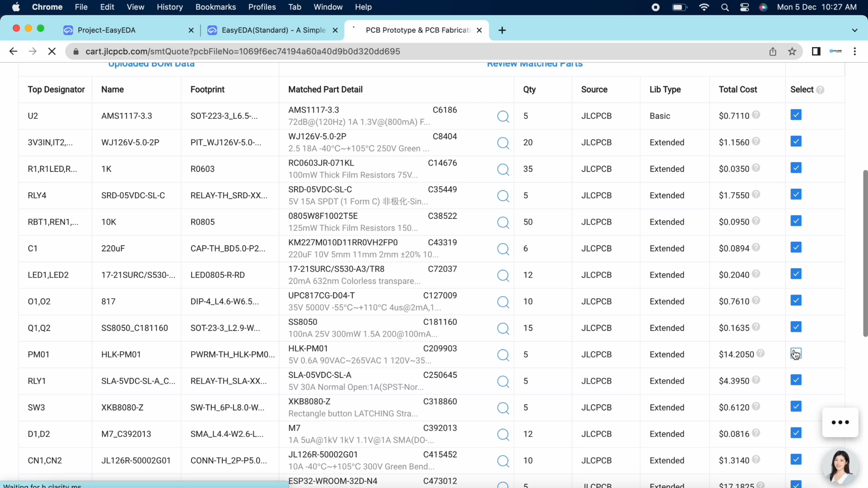The width and height of the screenshot is (868, 488).
Task: Click the Top Designator column header
Action: 56,89
